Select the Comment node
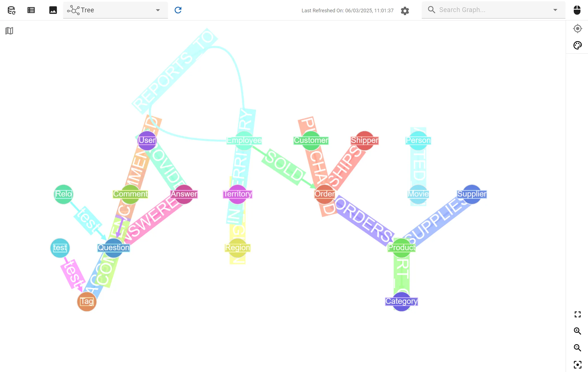 coord(130,194)
